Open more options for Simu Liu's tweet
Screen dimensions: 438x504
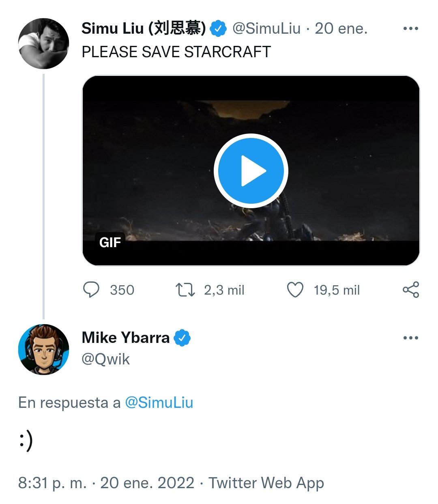pos(411,28)
